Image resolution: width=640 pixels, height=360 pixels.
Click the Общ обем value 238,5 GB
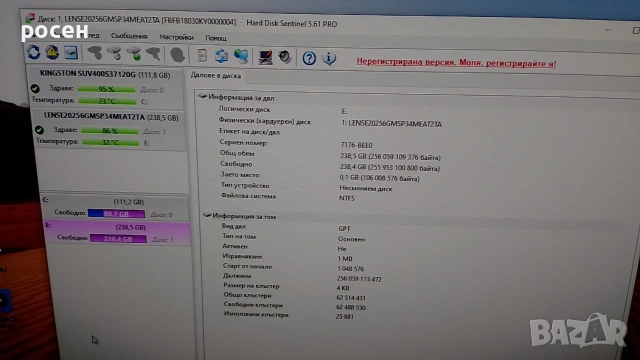pyautogui.click(x=391, y=157)
